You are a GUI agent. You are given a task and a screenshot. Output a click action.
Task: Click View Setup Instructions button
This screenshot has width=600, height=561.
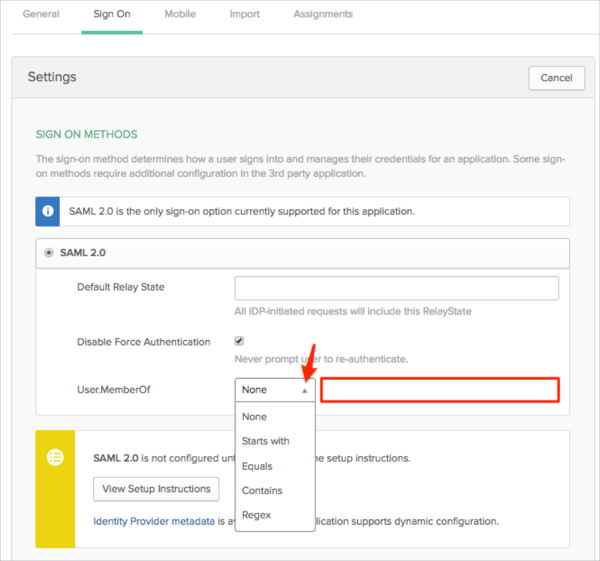[x=156, y=489]
